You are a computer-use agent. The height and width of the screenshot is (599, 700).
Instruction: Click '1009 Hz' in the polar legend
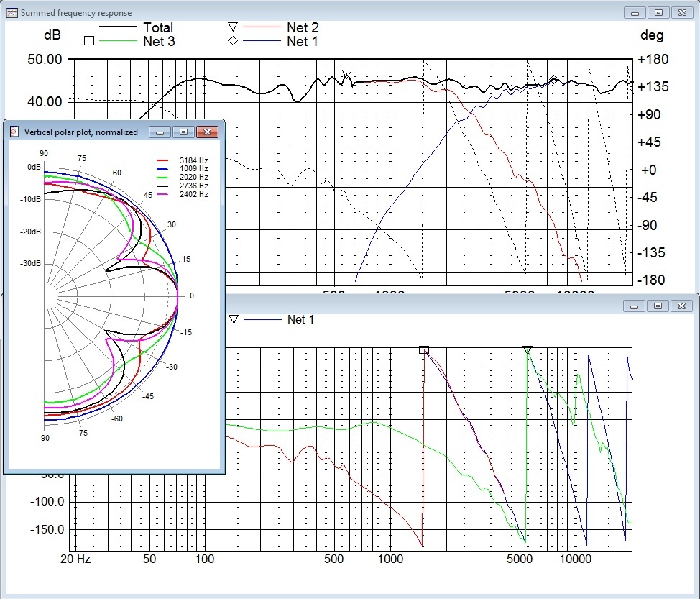coord(194,168)
